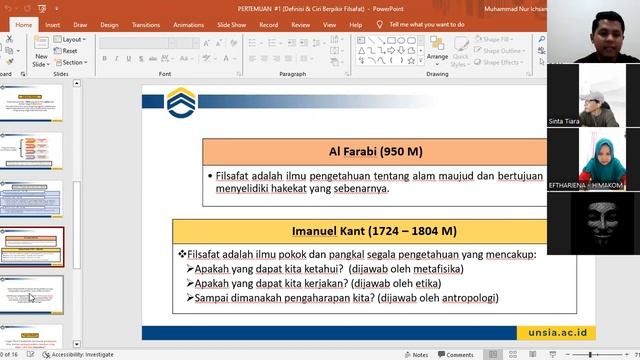
Task: Switch to the Slide Show tab
Action: [231, 25]
